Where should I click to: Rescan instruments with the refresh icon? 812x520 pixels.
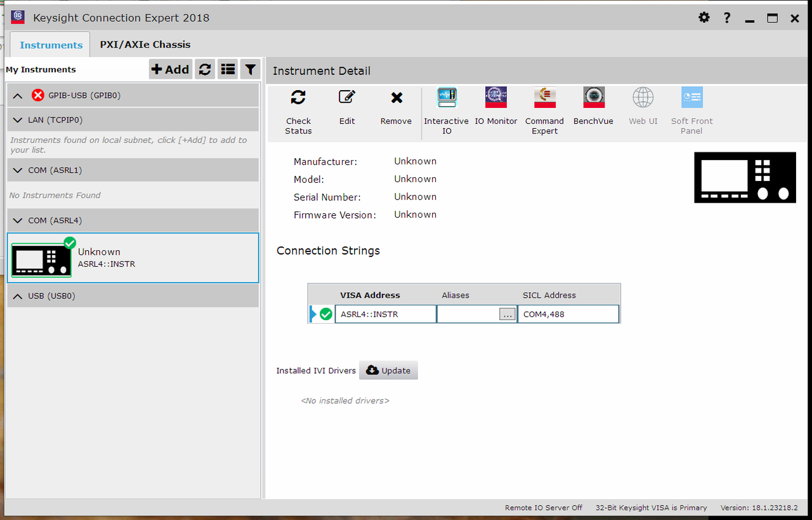pos(204,69)
